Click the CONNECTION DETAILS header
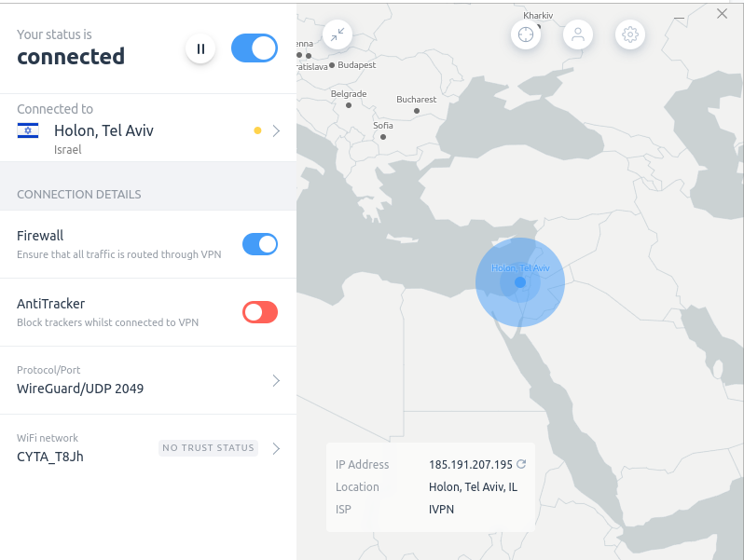 click(79, 195)
